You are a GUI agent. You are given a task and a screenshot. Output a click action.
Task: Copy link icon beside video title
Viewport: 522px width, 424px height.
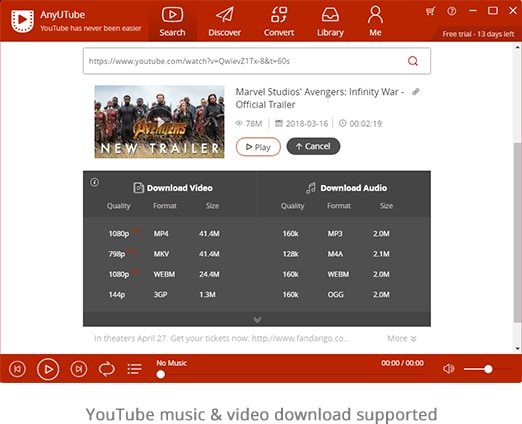point(416,92)
